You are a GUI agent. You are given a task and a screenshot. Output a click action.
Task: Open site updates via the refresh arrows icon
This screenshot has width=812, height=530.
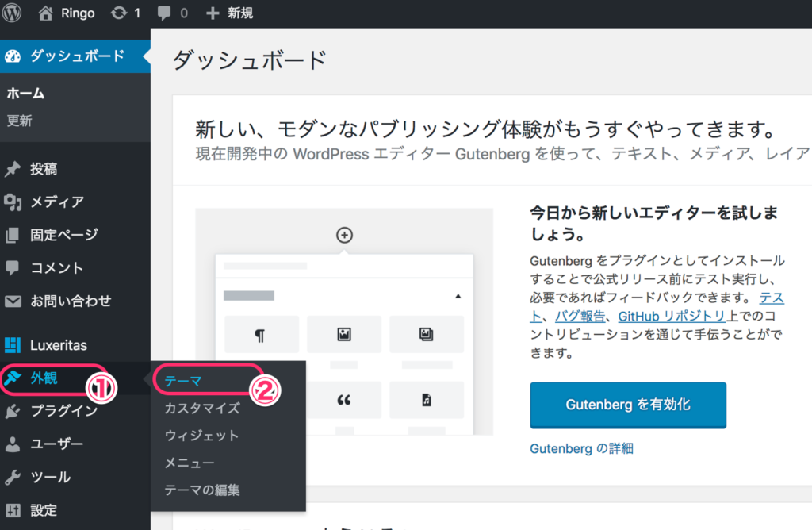click(x=117, y=13)
